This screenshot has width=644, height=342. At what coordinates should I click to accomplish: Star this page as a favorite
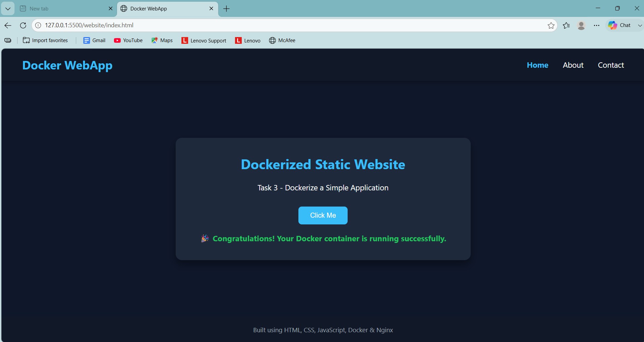pos(551,25)
